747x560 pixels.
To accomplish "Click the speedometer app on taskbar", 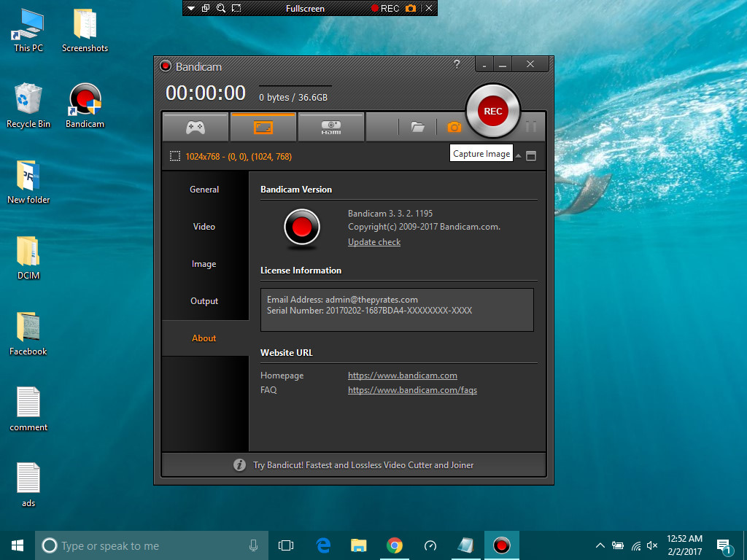I will pos(430,545).
